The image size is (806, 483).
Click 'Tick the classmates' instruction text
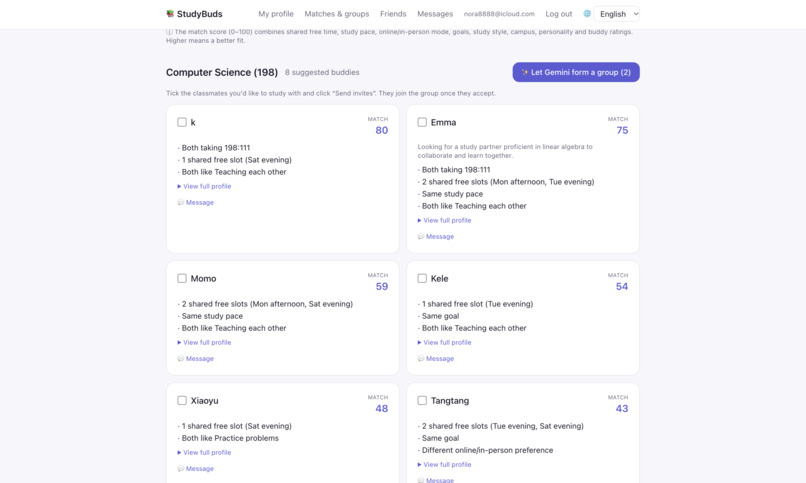click(331, 94)
